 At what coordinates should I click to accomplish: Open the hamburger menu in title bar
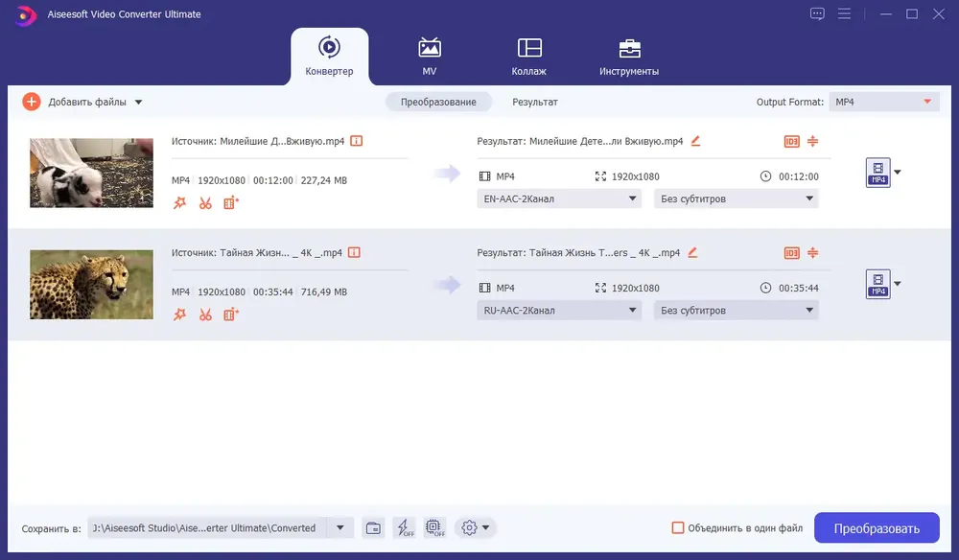(844, 13)
